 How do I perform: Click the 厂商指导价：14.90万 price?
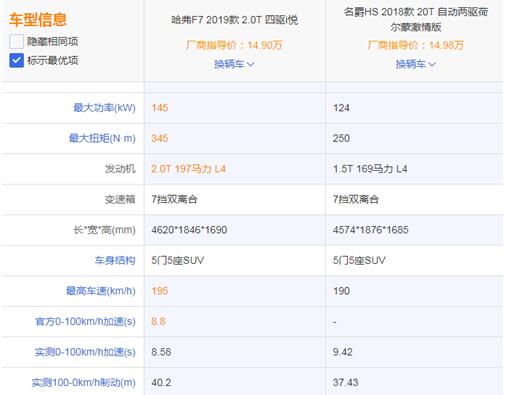234,45
